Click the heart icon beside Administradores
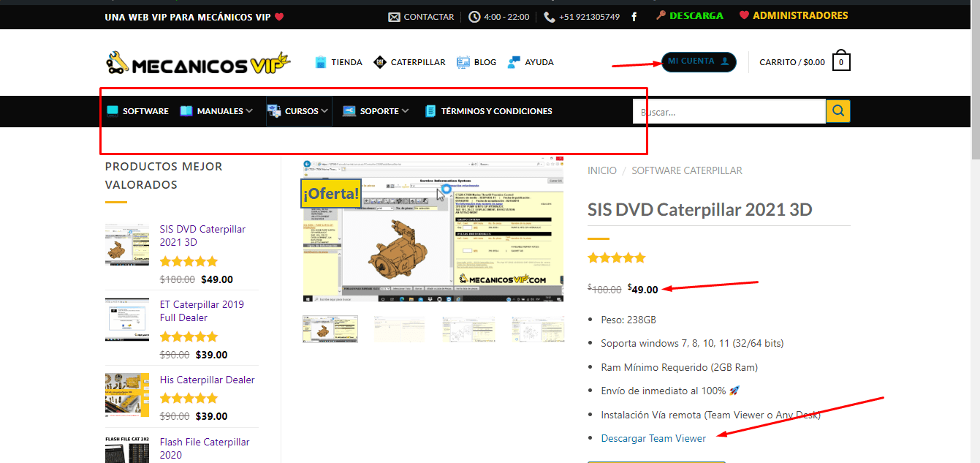Image resolution: width=980 pixels, height=463 pixels. pyautogui.click(x=744, y=15)
